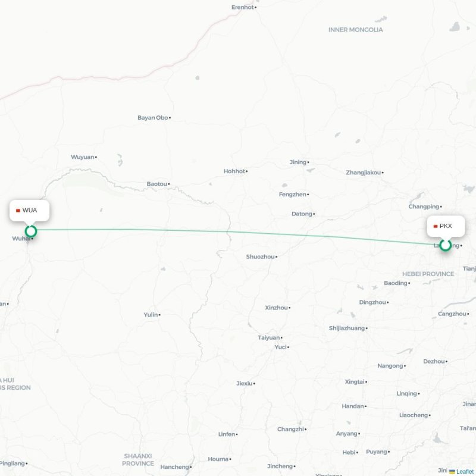Click the Taiyuan city label
Screen dimensions: 476x476
click(269, 337)
